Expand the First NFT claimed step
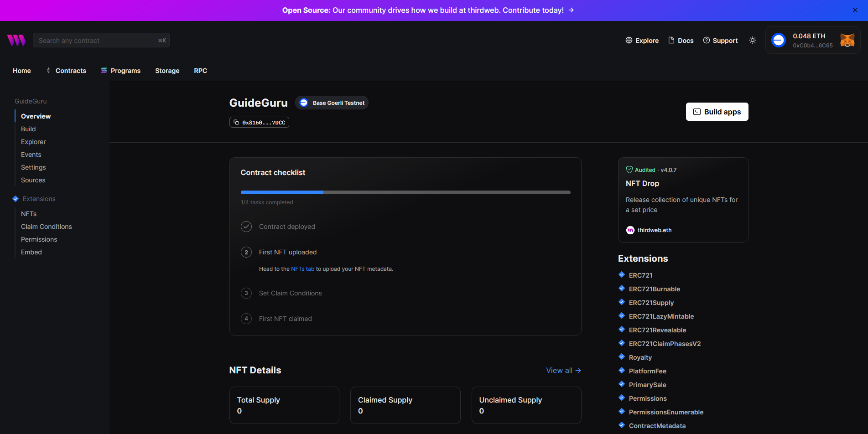 click(x=285, y=319)
